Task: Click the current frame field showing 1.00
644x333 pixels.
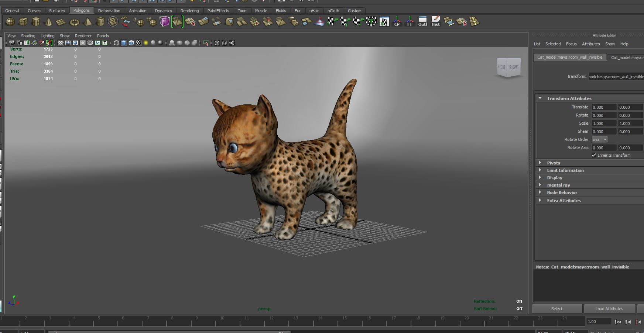Action: 599,322
